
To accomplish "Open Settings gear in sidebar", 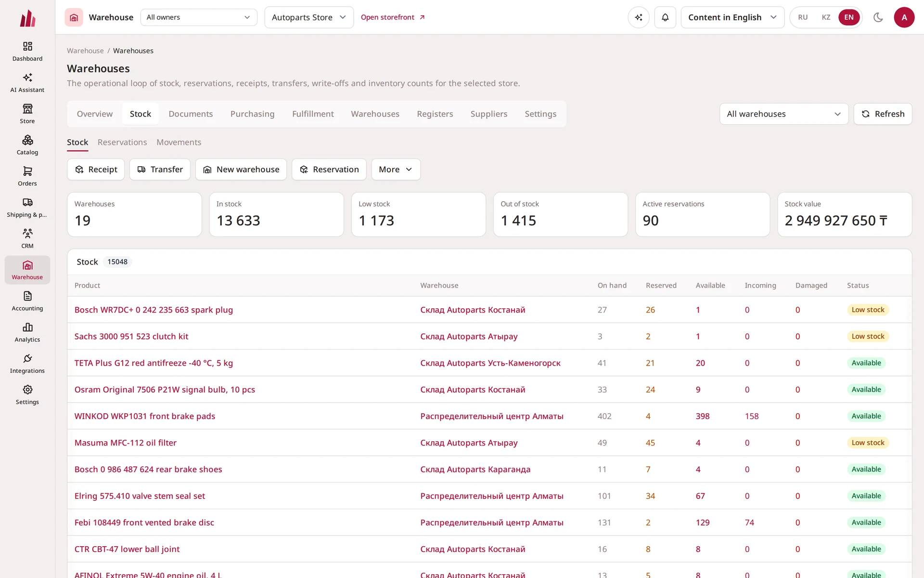I will (x=27, y=395).
